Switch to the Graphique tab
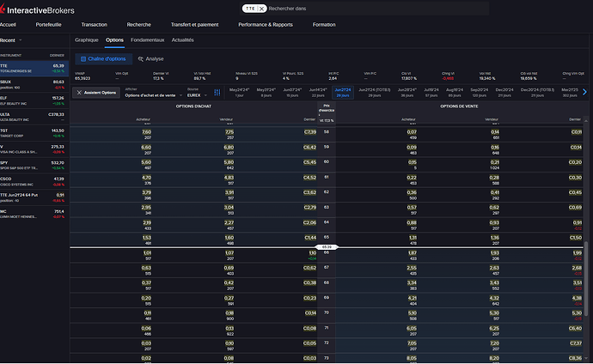This screenshot has height=364, width=593. 87,39
